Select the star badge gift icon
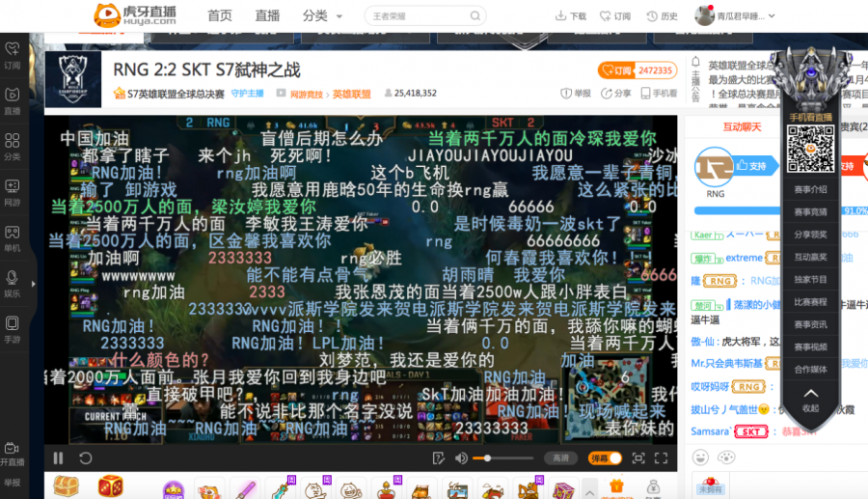Image resolution: width=868 pixels, height=499 pixels. 174,490
